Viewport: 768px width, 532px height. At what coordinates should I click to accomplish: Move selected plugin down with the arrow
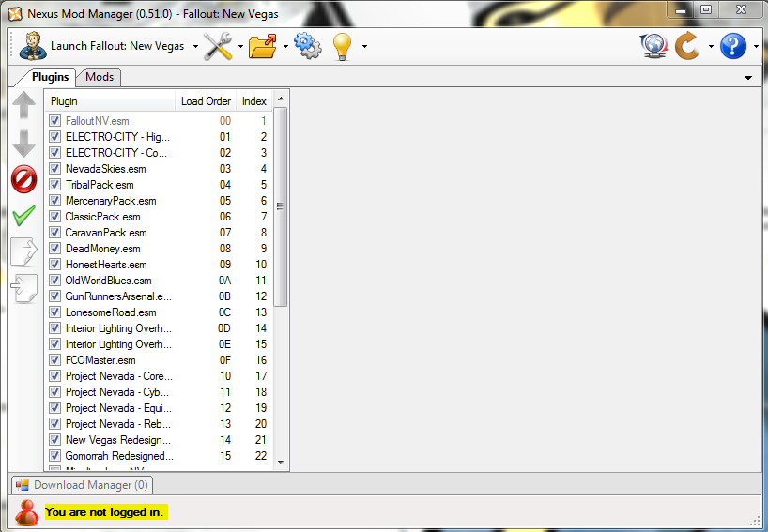23,144
